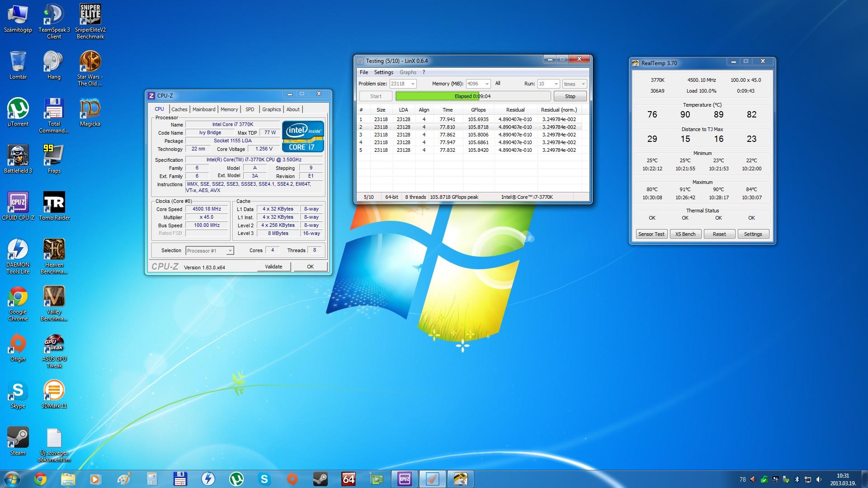
Task: Open the Settings menu in LinX
Action: (x=383, y=72)
